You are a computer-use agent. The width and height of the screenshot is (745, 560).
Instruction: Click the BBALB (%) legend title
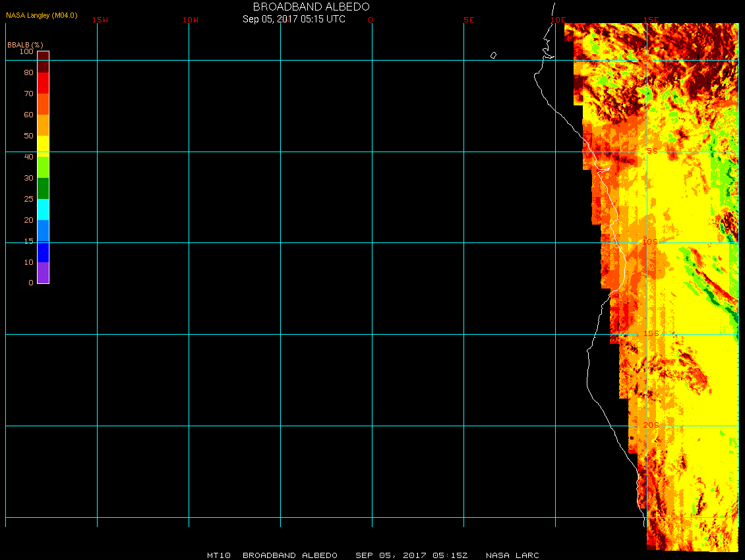click(25, 44)
